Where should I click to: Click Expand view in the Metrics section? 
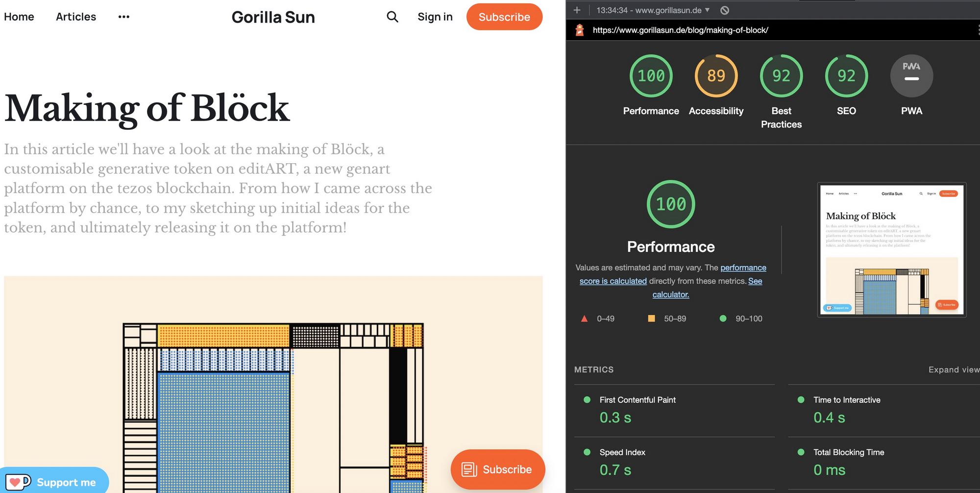[x=954, y=370]
